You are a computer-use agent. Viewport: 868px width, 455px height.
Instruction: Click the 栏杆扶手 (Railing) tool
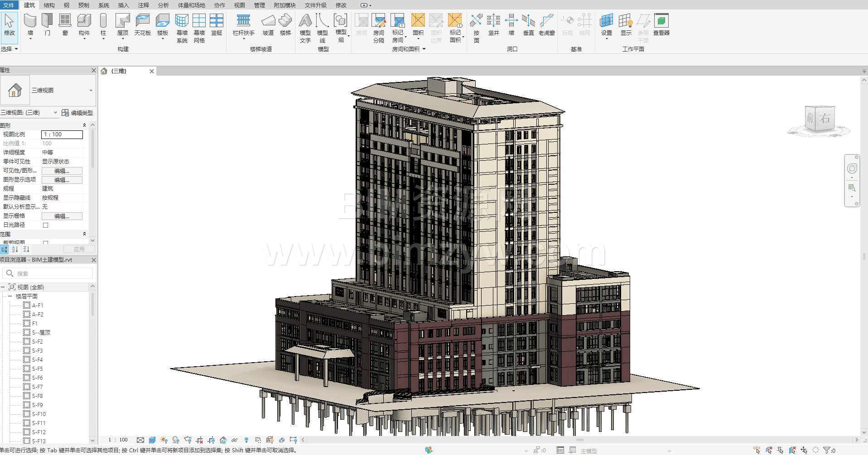tap(243, 24)
